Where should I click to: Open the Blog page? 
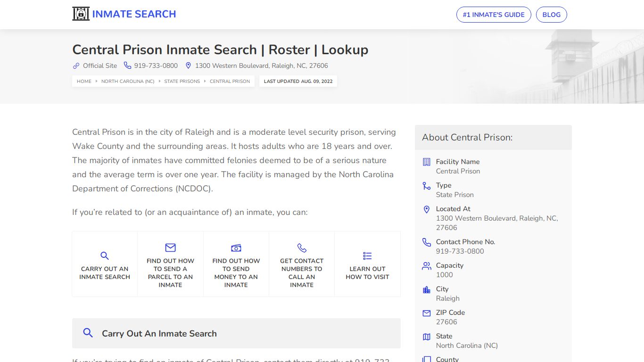552,15
